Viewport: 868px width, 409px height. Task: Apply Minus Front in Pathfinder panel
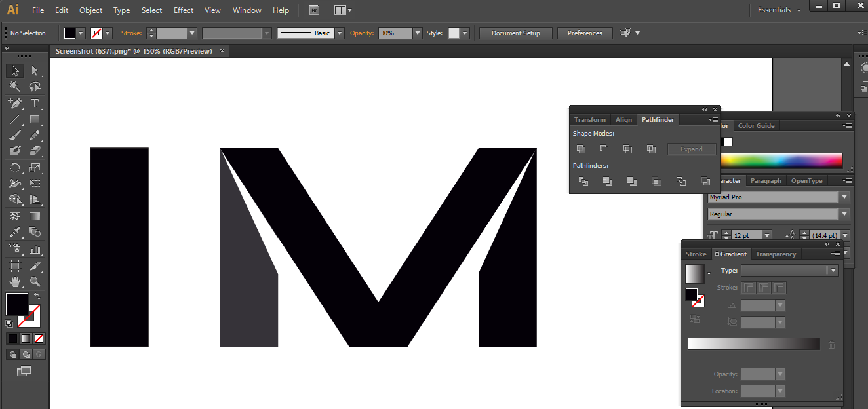[604, 149]
